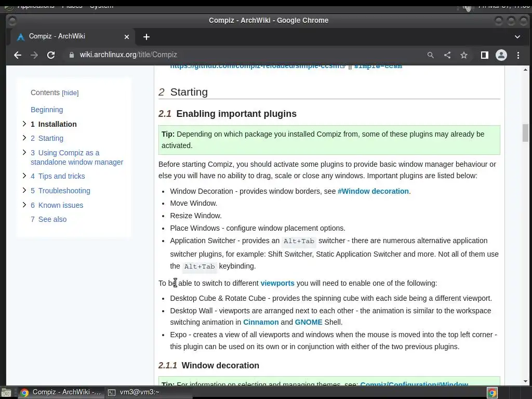Open the tab search dropdown arrow
532x399 pixels.
pyautogui.click(x=517, y=37)
